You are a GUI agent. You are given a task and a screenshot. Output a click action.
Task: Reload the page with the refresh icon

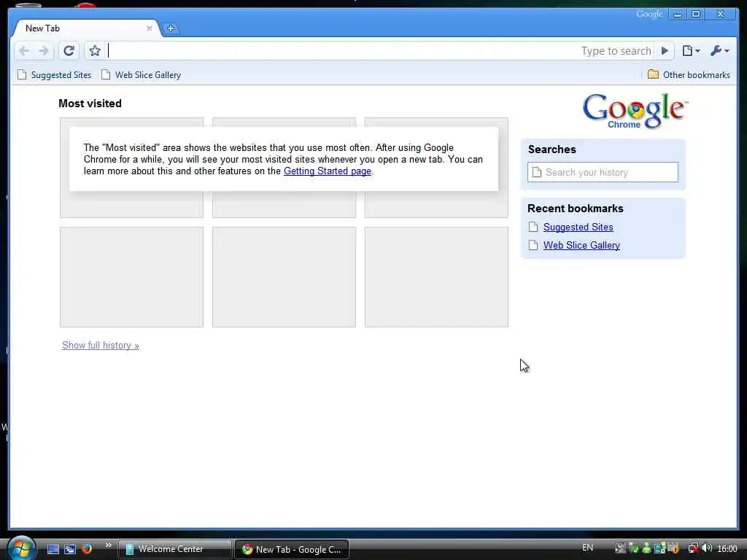pyautogui.click(x=69, y=51)
